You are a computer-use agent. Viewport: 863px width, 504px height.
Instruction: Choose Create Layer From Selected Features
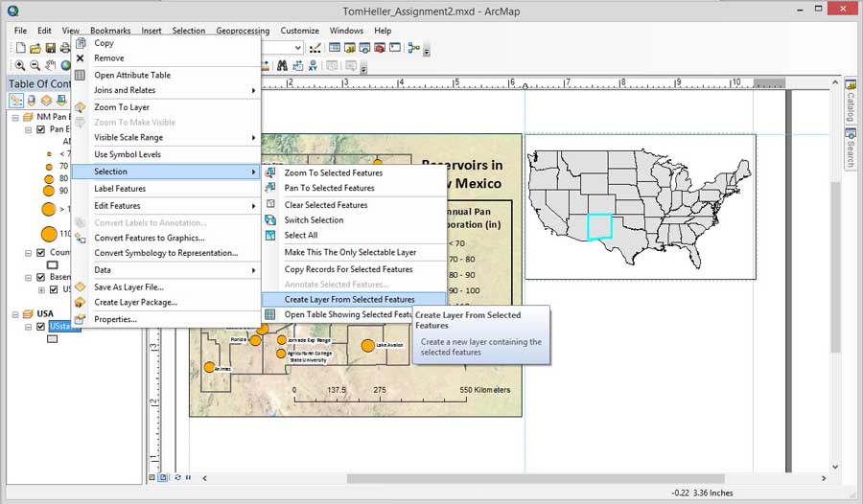click(x=354, y=299)
